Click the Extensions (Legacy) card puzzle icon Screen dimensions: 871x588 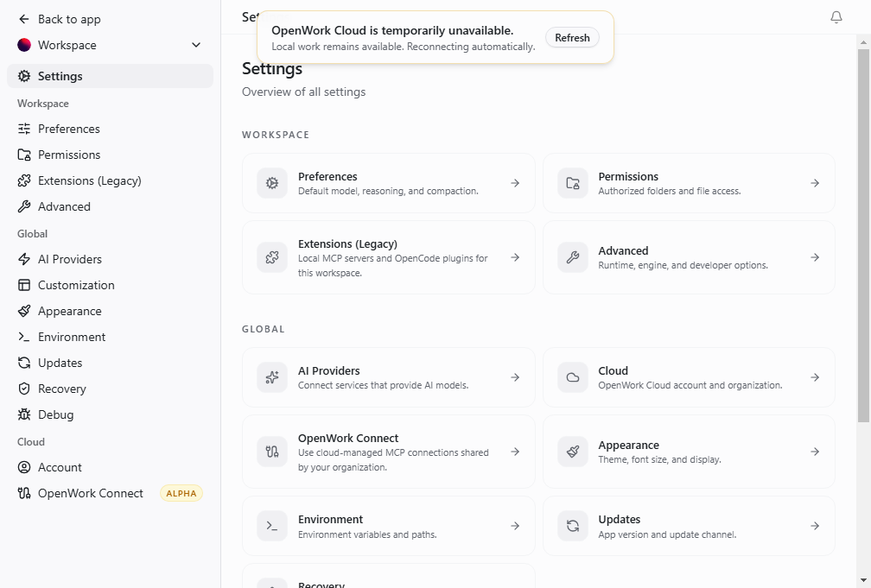point(272,257)
